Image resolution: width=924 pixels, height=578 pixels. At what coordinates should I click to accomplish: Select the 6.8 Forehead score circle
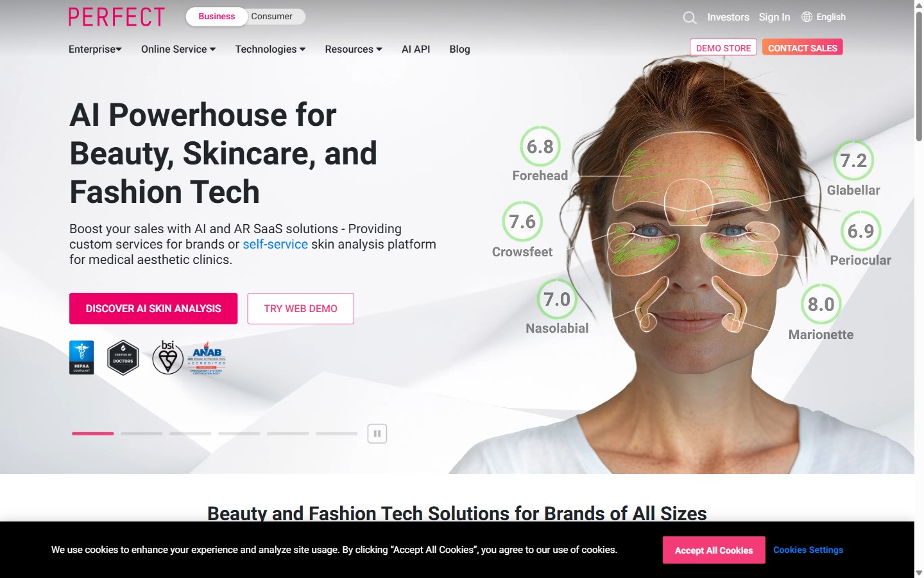(540, 146)
